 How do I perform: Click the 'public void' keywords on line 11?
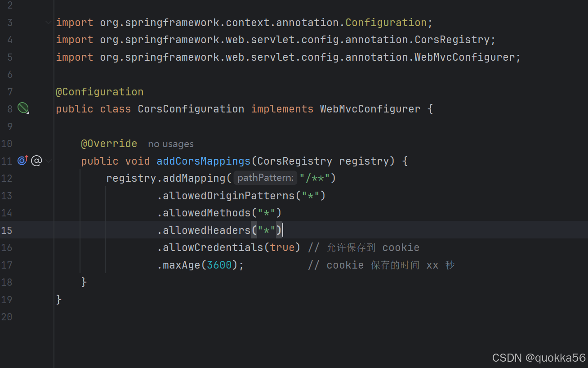click(116, 161)
